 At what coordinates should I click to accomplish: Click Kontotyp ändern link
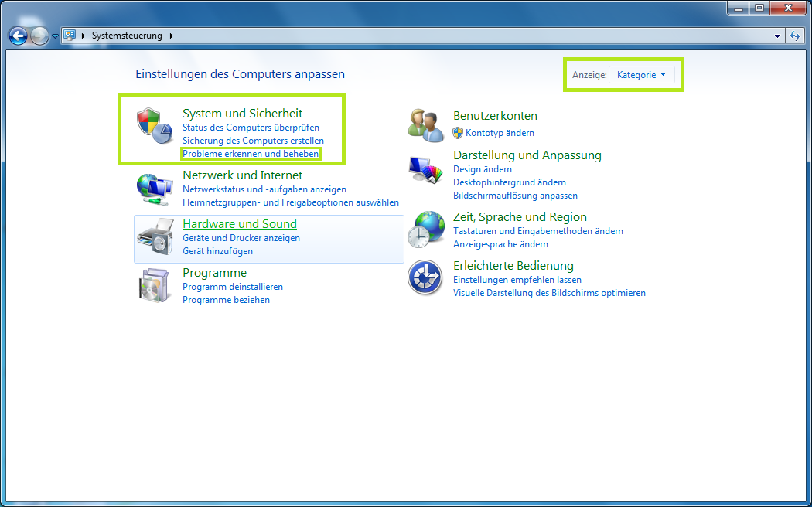tap(500, 133)
